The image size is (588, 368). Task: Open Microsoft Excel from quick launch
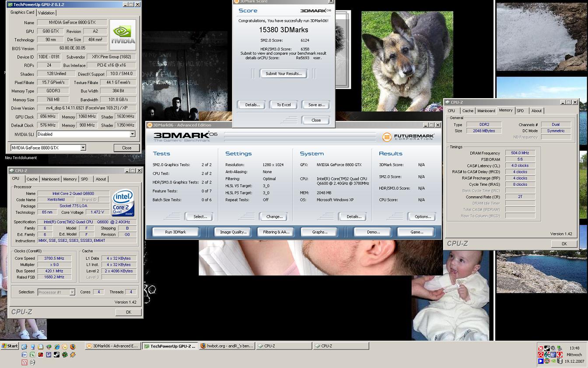tap(32, 354)
